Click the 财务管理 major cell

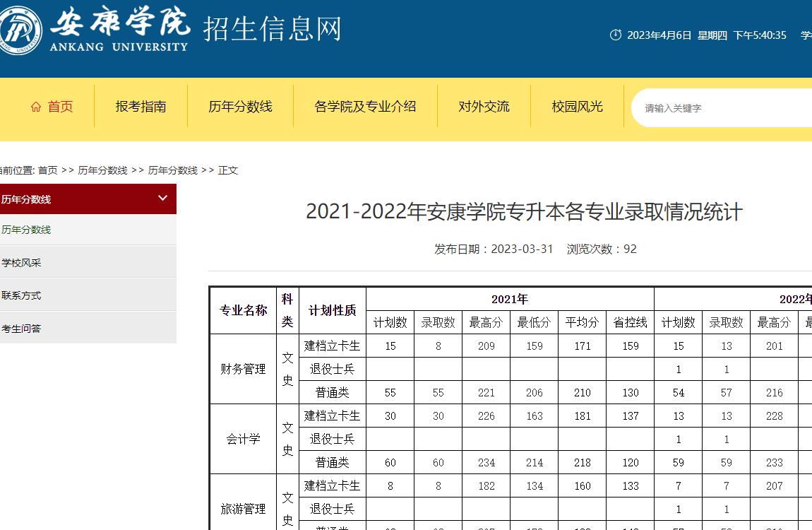244,369
